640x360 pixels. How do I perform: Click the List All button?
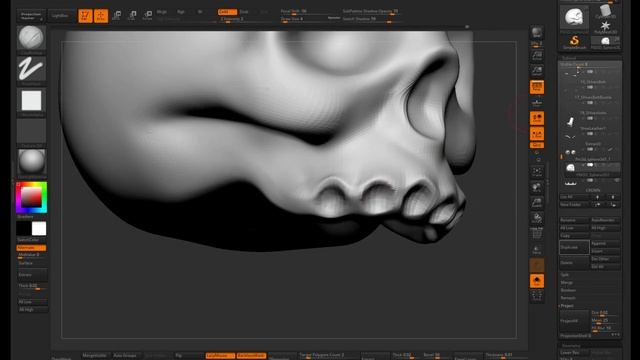click(x=575, y=197)
